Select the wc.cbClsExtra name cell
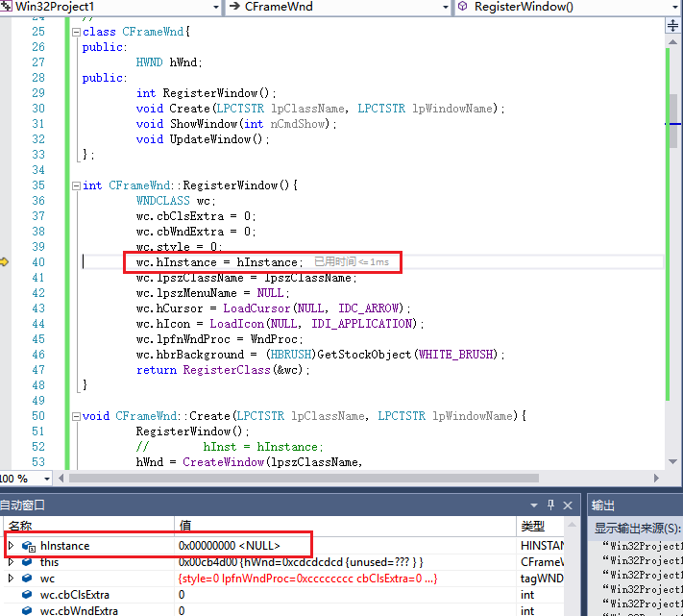 (75, 595)
